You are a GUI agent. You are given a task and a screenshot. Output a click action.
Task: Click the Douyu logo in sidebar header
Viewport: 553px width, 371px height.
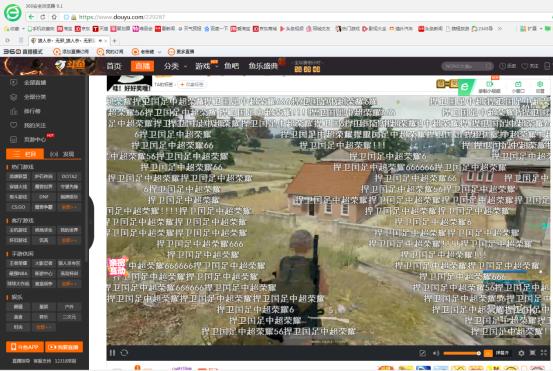[x=70, y=65]
